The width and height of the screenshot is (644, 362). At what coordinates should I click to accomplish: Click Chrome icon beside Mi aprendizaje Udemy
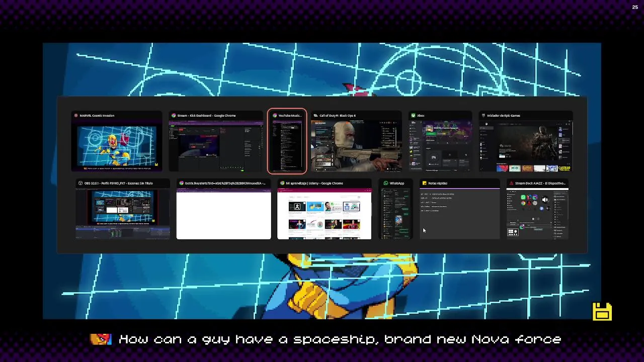tap(282, 183)
